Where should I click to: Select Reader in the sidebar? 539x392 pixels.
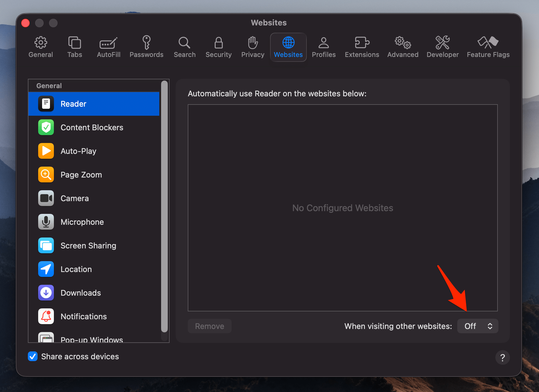point(94,104)
